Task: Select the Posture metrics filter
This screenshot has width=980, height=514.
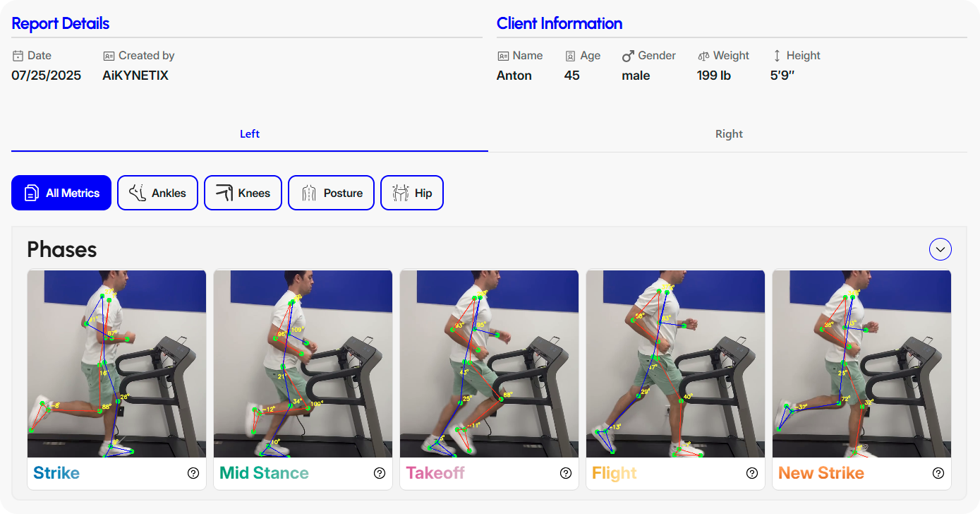Action: (331, 193)
